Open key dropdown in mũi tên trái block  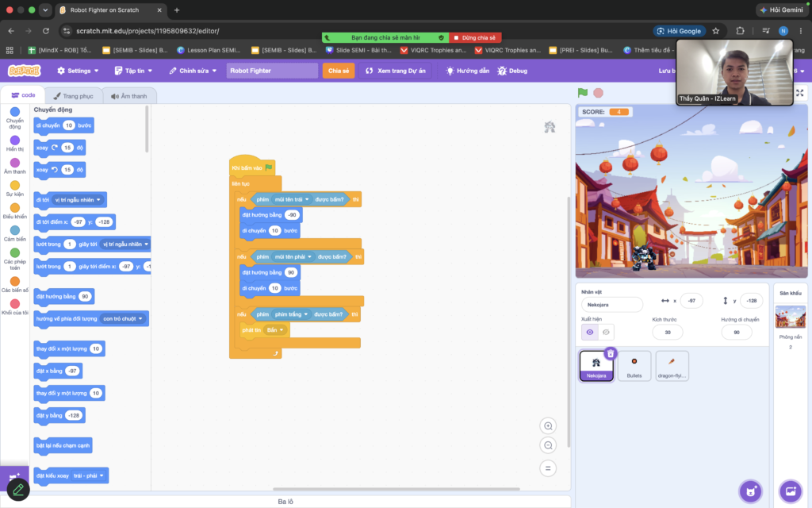click(307, 199)
